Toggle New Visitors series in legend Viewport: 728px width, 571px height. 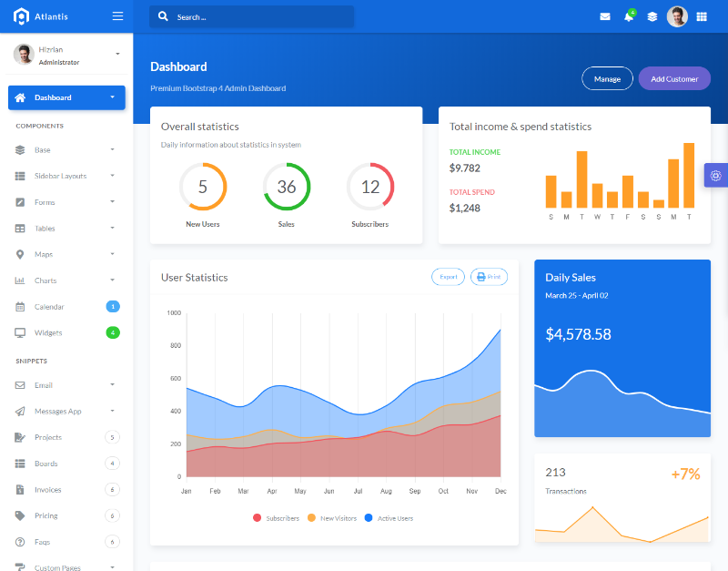[332, 518]
